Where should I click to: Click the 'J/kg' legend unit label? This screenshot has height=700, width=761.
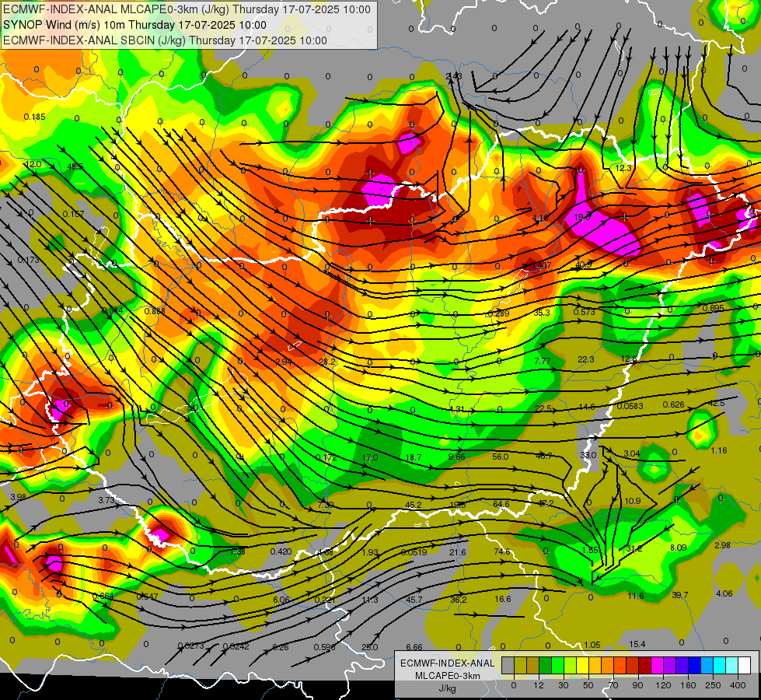tap(447, 688)
